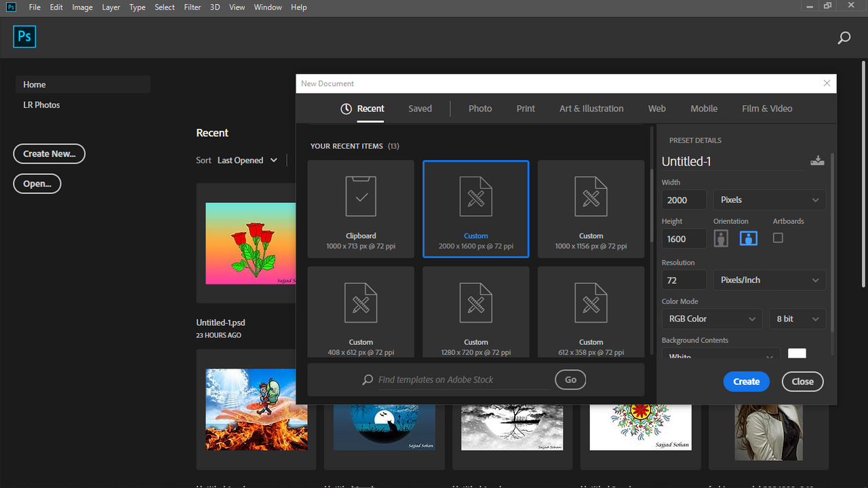Click the Create button
Image resolution: width=868 pixels, height=488 pixels.
[746, 381]
